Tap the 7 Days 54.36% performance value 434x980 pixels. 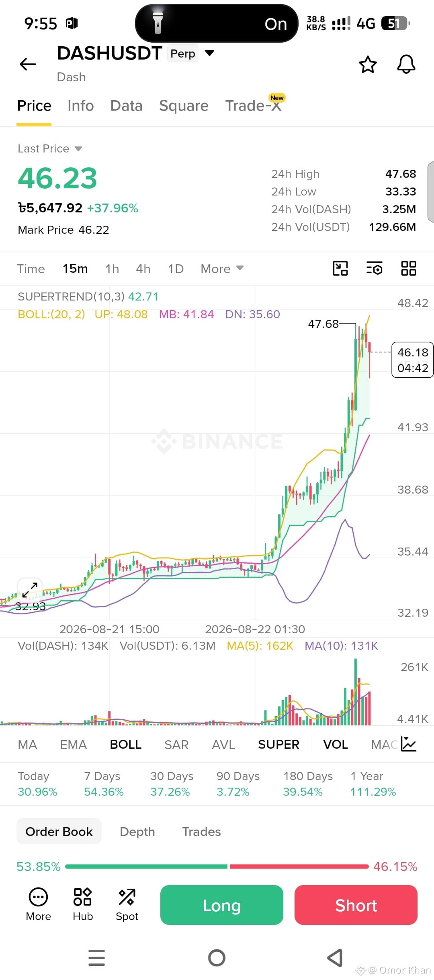tap(104, 792)
